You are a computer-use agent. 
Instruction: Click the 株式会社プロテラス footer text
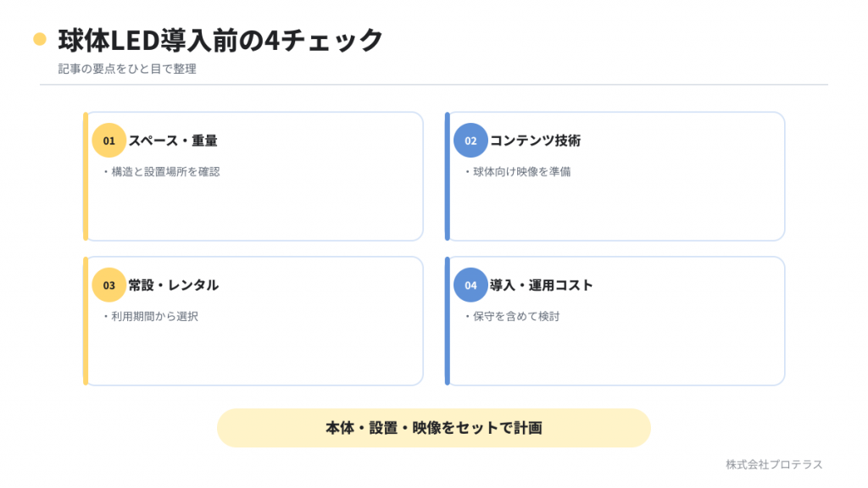[x=775, y=464]
